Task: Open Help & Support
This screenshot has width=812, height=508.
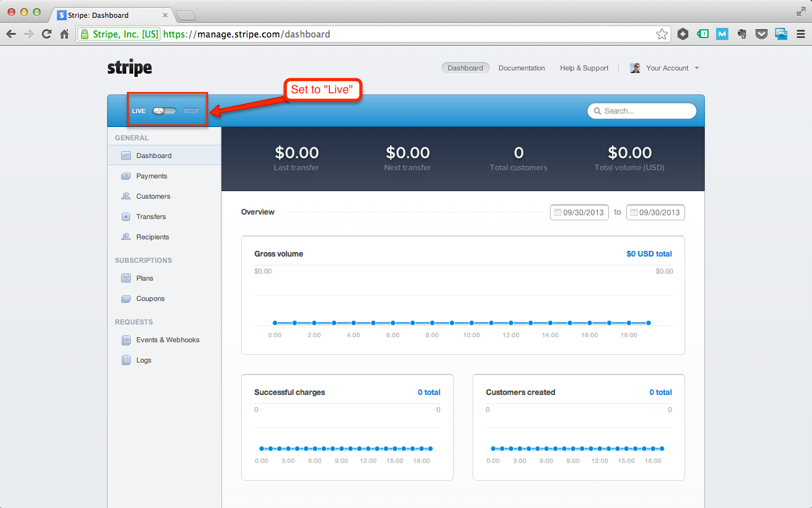Action: coord(584,68)
